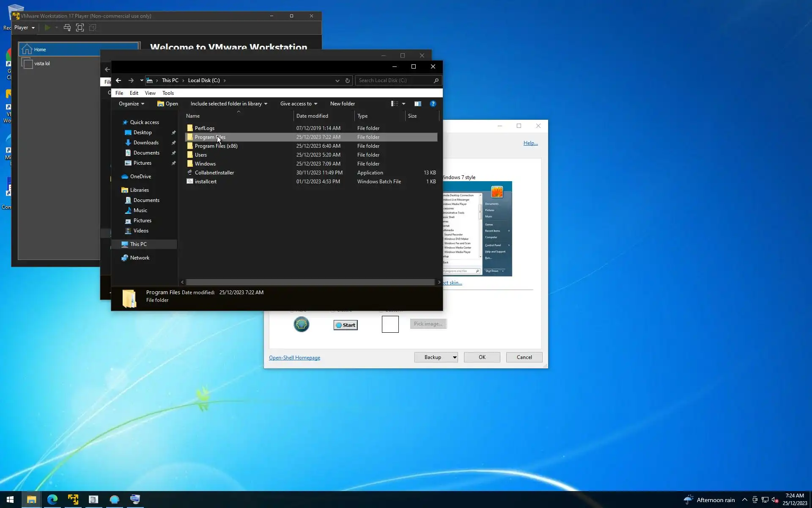Click the Explorer horizontal scrollbar track
This screenshot has width=812, height=508.
click(x=310, y=282)
